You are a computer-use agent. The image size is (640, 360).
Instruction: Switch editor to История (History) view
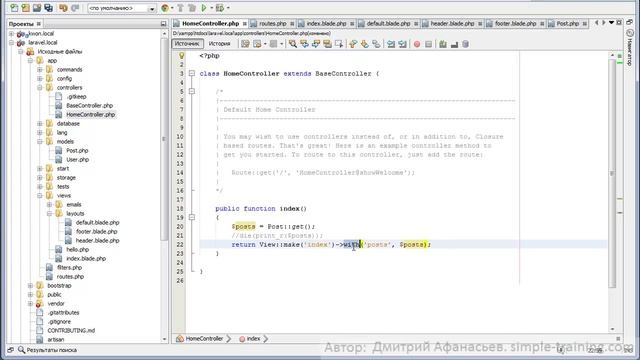[x=220, y=44]
